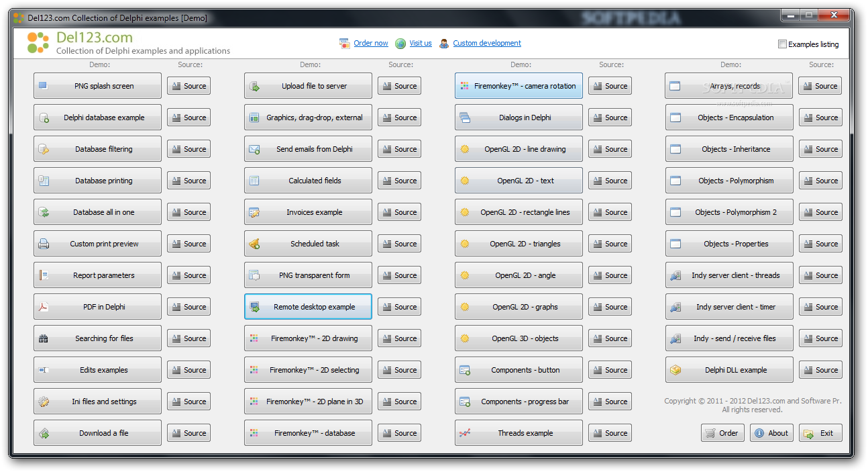The width and height of the screenshot is (868, 472).
Task: Launch the Indy server client - threads demo
Action: point(729,275)
